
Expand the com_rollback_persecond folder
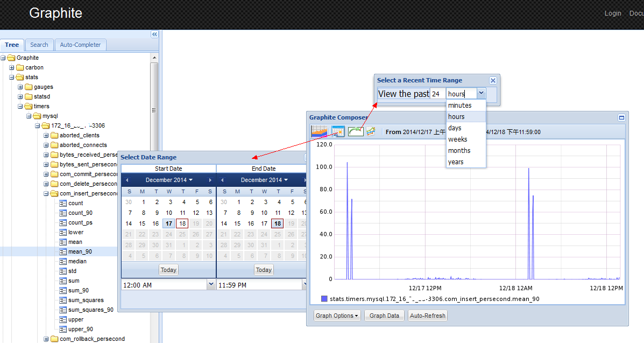pos(46,339)
